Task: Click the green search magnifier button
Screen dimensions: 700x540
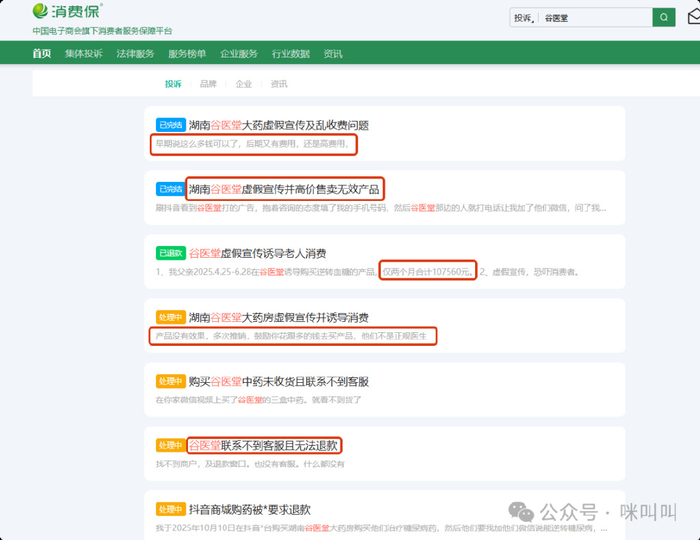Action: (664, 17)
